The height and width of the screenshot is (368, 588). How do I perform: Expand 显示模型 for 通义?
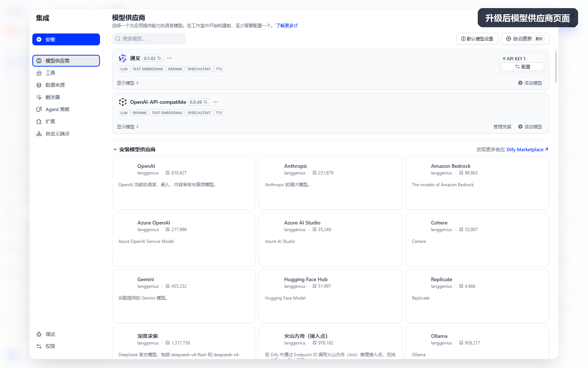[128, 83]
